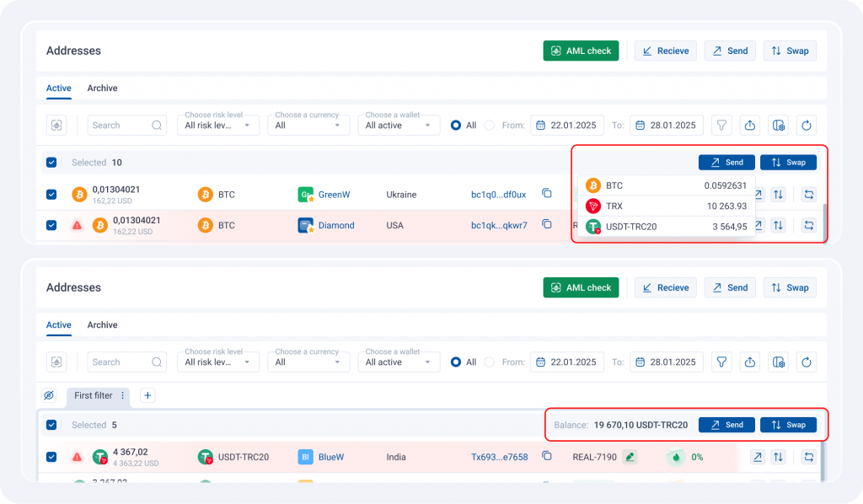Click the warning icon on Diamond row
This screenshot has width=863, height=504.
click(77, 226)
